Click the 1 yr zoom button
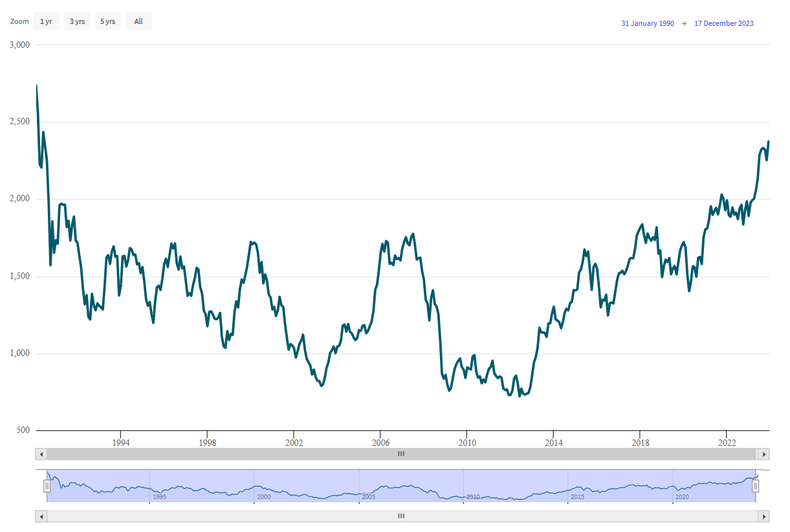Image resolution: width=790 pixels, height=532 pixels. point(46,21)
